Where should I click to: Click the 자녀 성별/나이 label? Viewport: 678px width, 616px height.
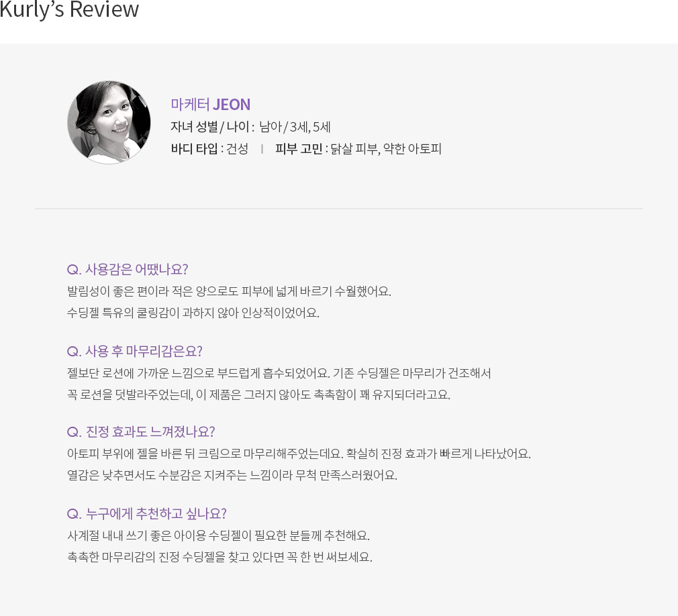[x=212, y=127]
